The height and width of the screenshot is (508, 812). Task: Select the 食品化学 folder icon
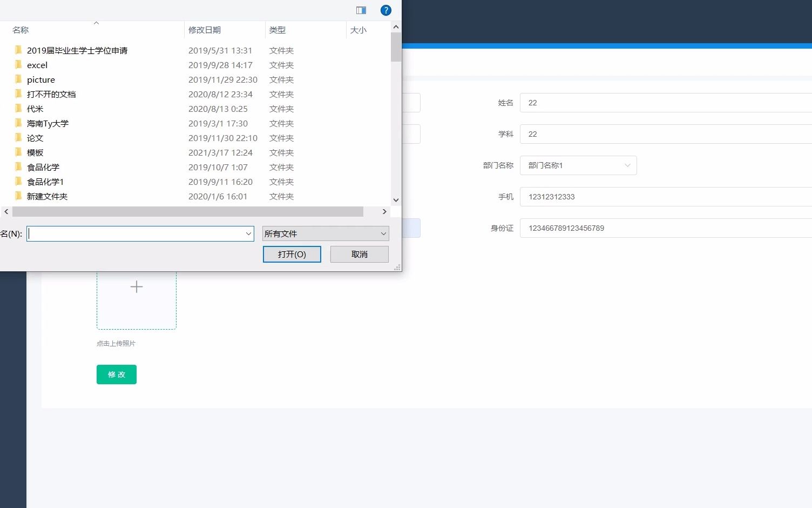click(18, 166)
